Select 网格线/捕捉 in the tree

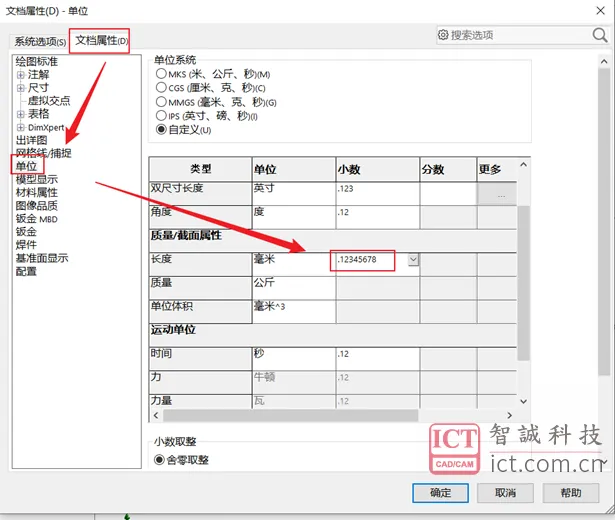pos(44,153)
